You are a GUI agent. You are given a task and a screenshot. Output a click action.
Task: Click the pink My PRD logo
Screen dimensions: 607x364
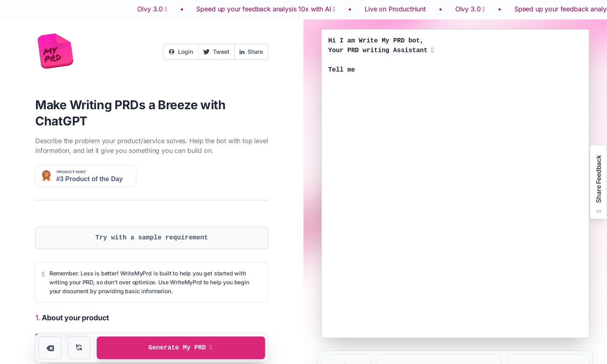tap(55, 51)
